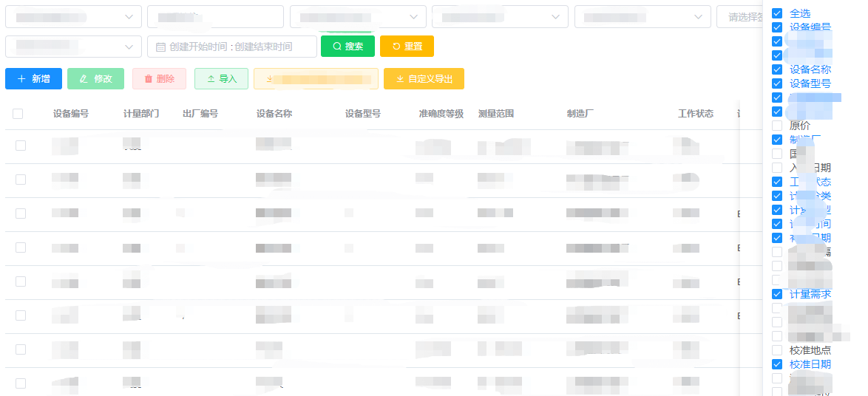Toggle the 设备编号 checkbox in the column list

tap(777, 27)
